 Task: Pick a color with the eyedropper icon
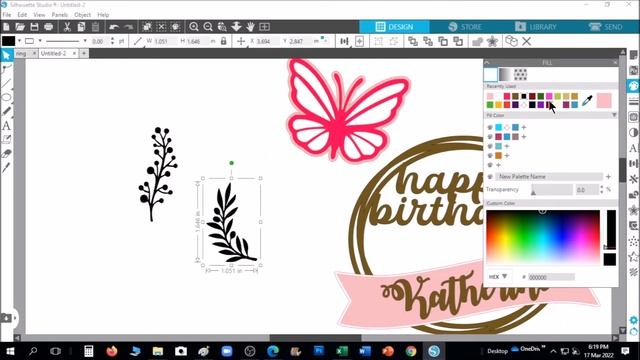587,100
